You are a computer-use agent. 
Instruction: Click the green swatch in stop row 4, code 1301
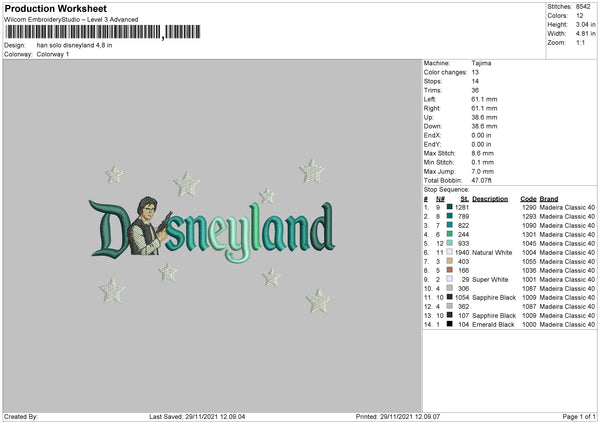click(x=450, y=234)
